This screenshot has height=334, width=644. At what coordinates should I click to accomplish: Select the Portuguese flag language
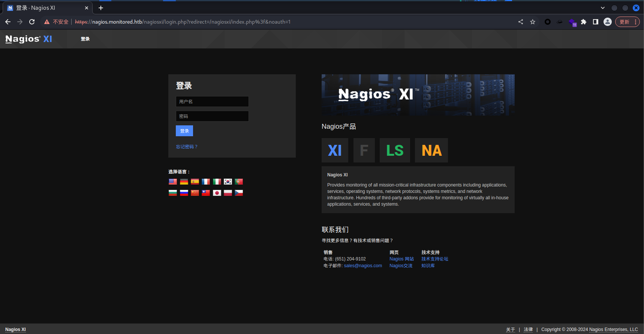tap(239, 182)
